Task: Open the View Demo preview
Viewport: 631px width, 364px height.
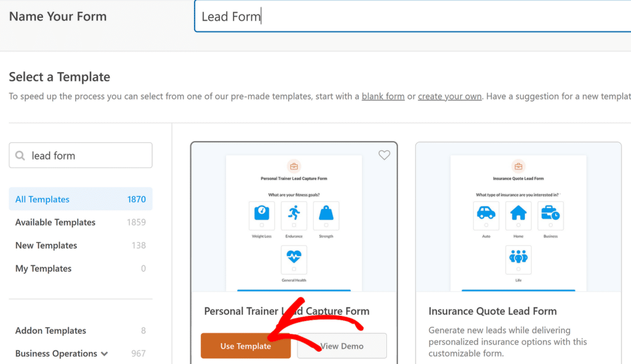Action: (341, 346)
